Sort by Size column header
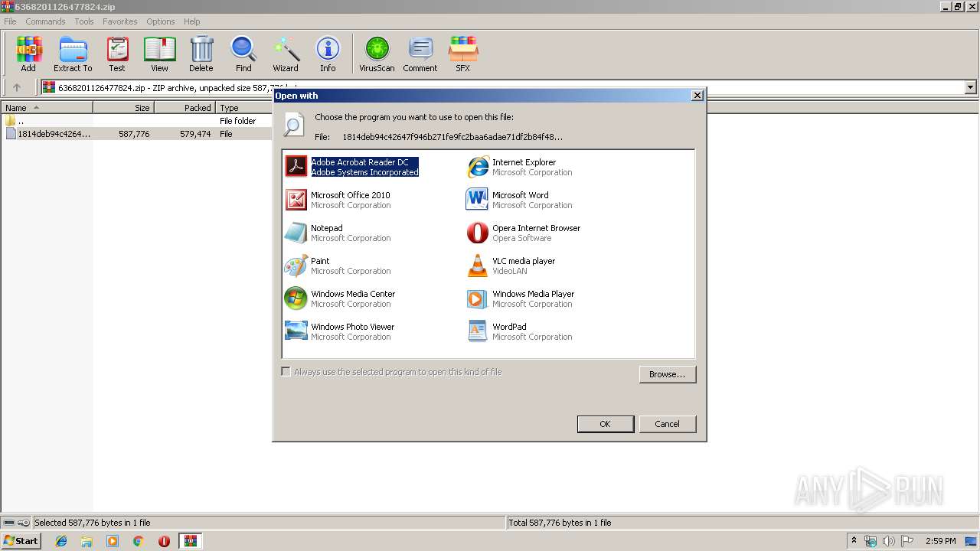Screen dimensions: 980x551 [x=123, y=108]
